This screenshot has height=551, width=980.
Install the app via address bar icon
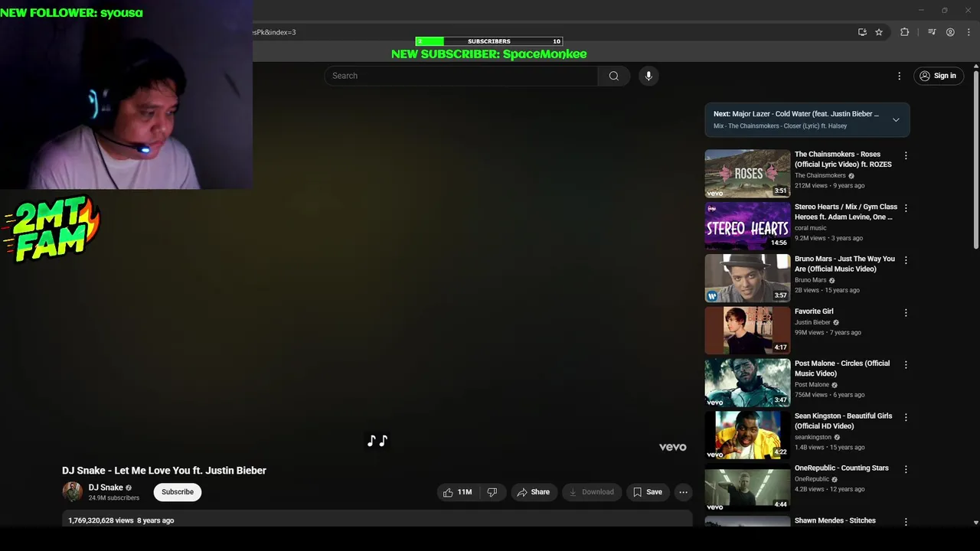click(x=862, y=32)
